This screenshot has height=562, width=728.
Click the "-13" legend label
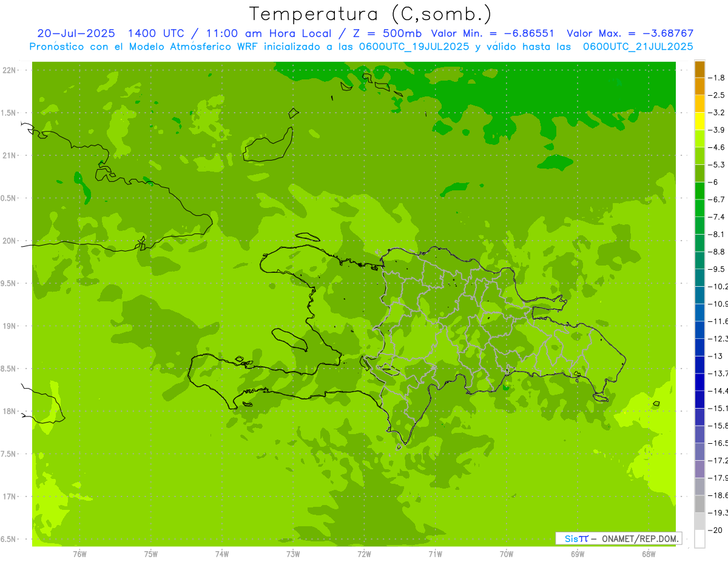715,356
